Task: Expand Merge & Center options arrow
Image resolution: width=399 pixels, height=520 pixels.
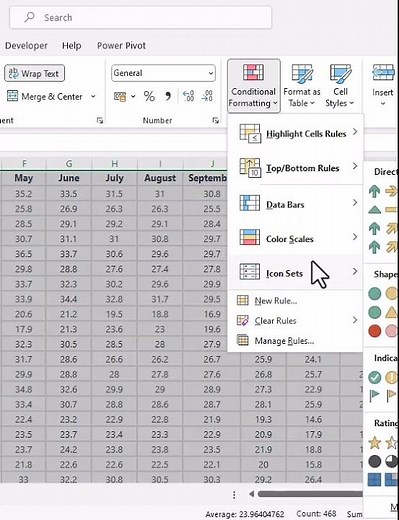Action: 93,97
